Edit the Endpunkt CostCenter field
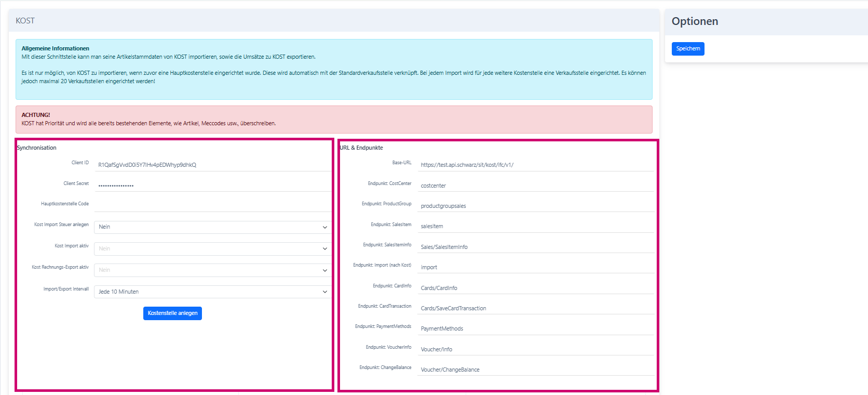Image resolution: width=868 pixels, height=395 pixels. (x=536, y=185)
